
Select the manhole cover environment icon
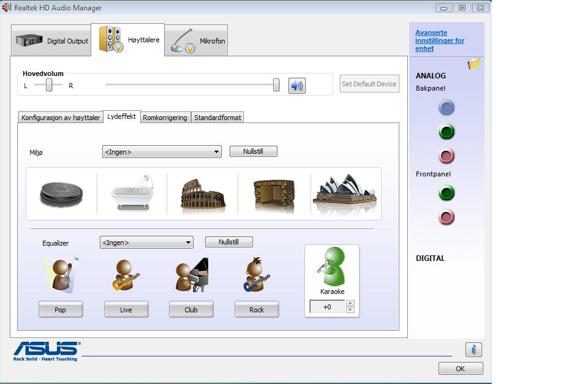pyautogui.click(x=61, y=194)
